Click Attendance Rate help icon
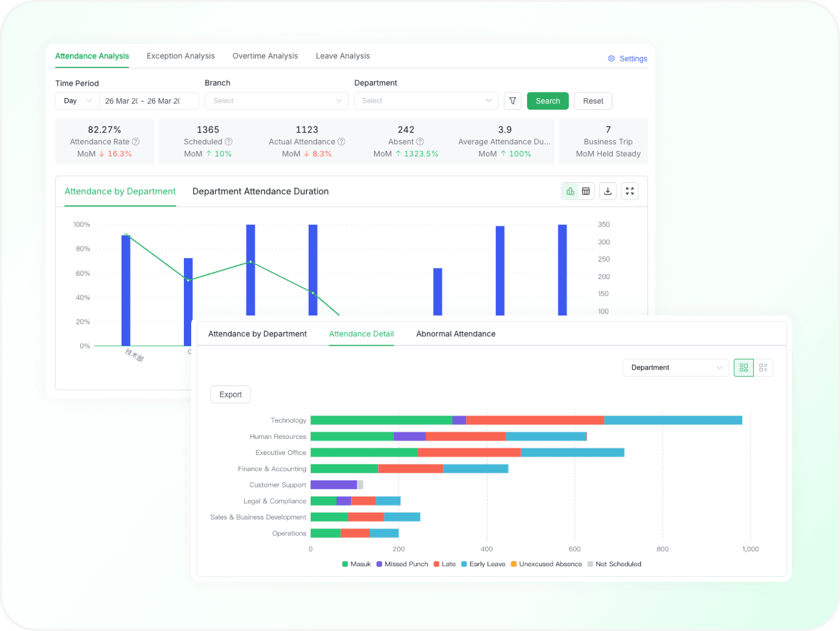This screenshot has width=840, height=631. pos(136,142)
